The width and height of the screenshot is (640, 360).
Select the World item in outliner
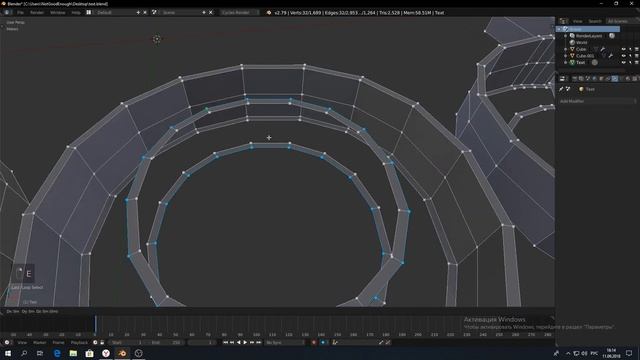[582, 42]
